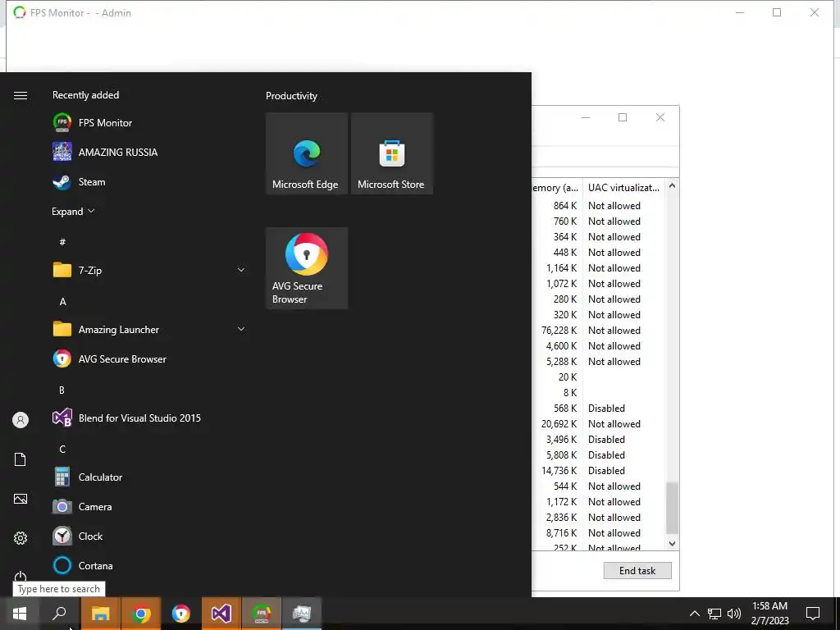
Task: Switch to FPS Monitor on taskbar
Action: tap(262, 614)
